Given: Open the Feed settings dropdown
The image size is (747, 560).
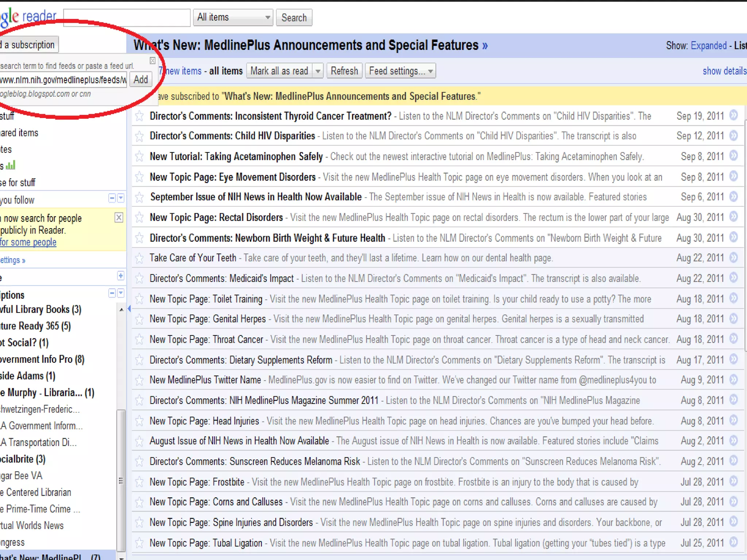Looking at the screenshot, I should click(x=400, y=71).
